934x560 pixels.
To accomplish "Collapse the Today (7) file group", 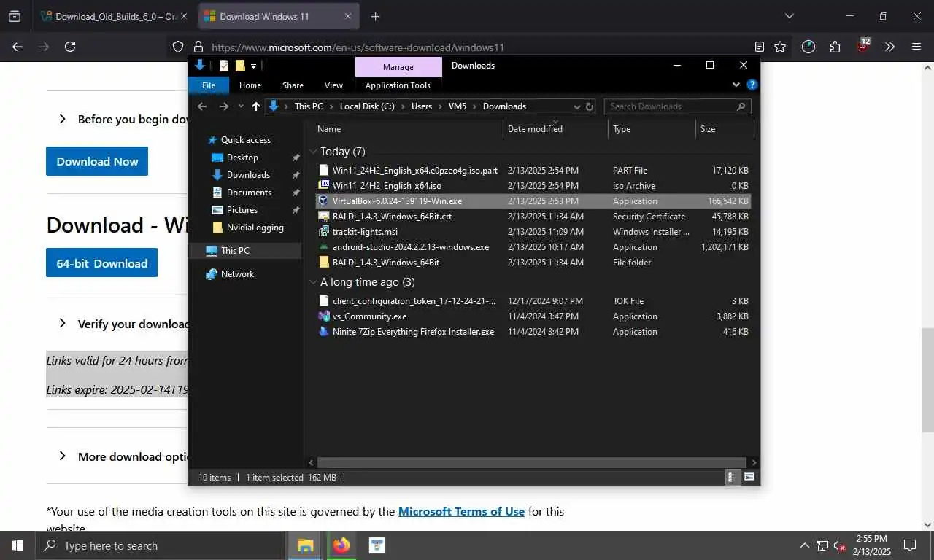I will tap(314, 152).
